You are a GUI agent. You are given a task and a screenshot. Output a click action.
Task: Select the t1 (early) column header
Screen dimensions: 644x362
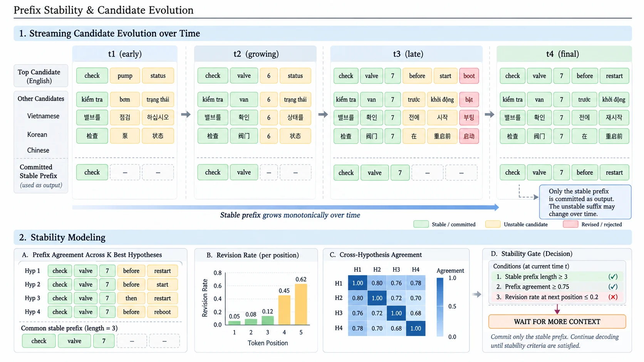125,54
